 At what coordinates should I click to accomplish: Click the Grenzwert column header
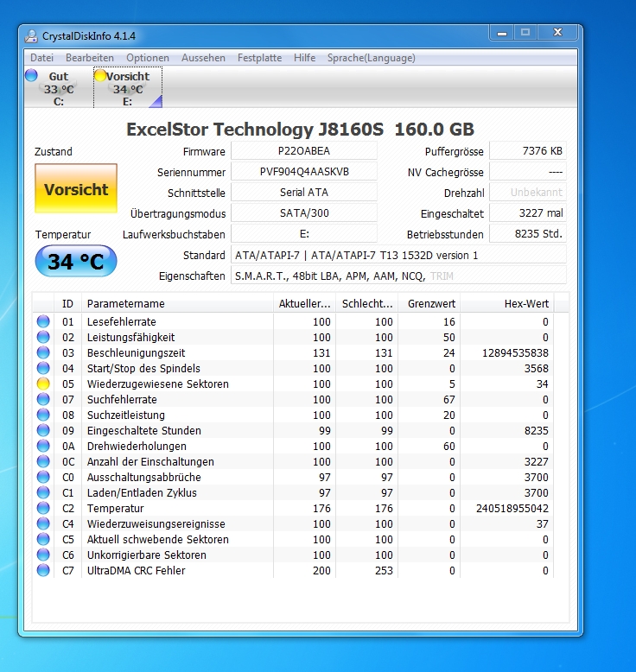[x=429, y=303]
